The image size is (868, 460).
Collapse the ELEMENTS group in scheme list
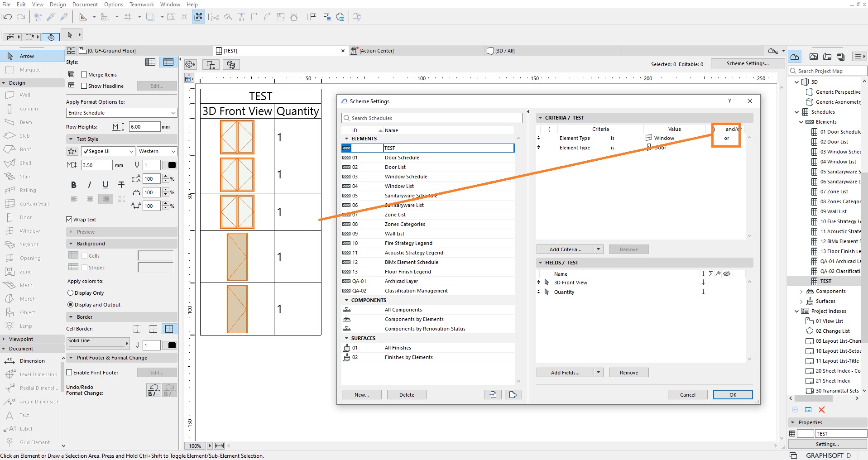pyautogui.click(x=347, y=139)
